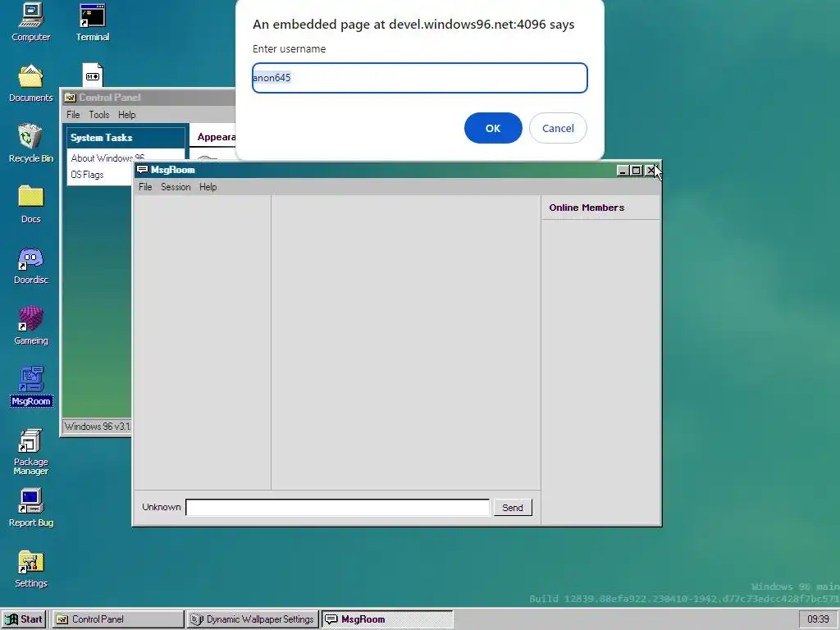840x630 pixels.
Task: Open MsgRoom Session menu
Action: click(x=176, y=187)
